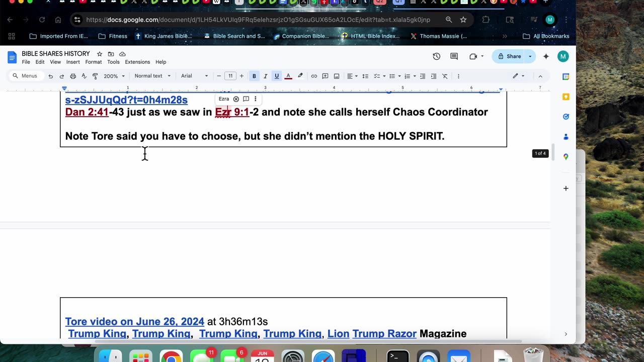Remove the Ezra smart chip suggestion
Viewport: 644px width, 362px height.
(x=236, y=99)
